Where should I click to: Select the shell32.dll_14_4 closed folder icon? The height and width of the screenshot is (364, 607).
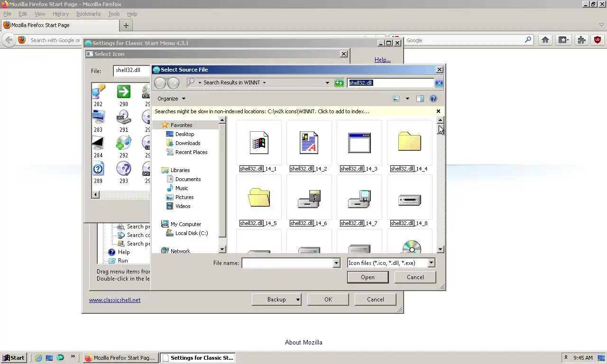tap(409, 146)
